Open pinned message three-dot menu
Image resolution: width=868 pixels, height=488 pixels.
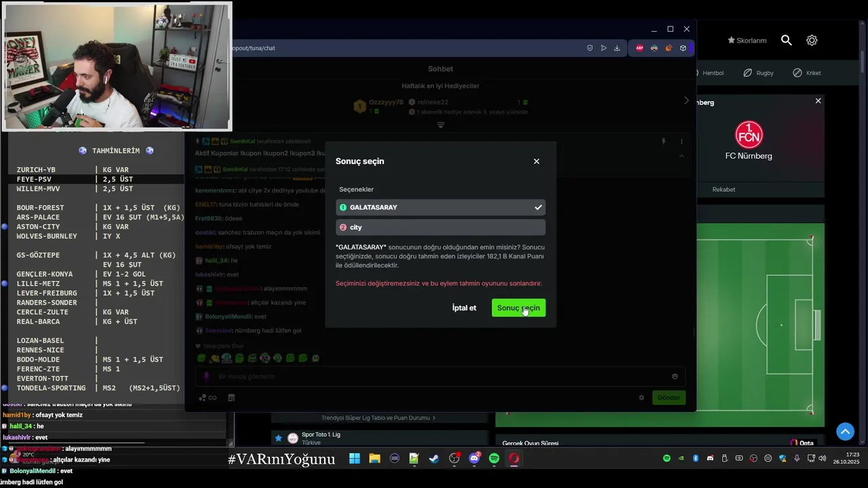[682, 141]
